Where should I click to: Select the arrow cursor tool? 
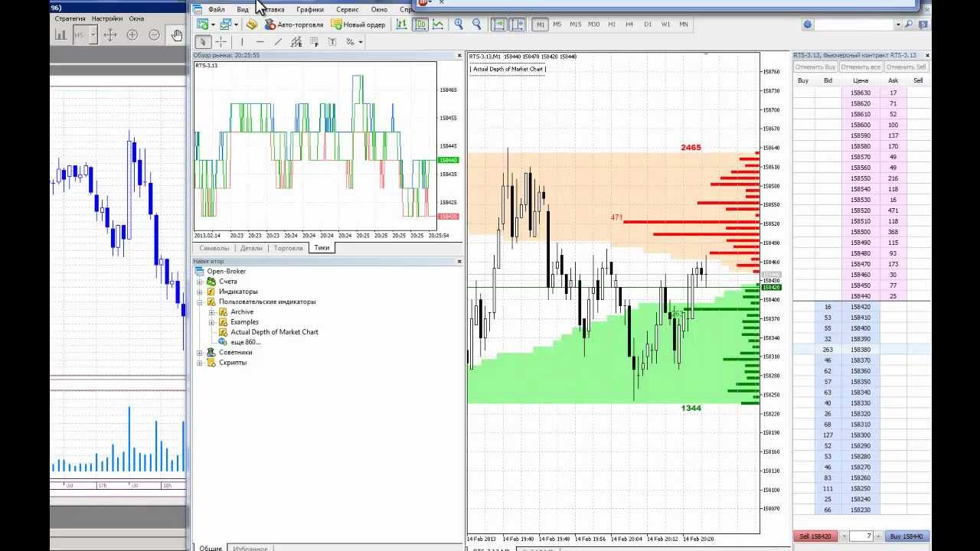coord(203,42)
